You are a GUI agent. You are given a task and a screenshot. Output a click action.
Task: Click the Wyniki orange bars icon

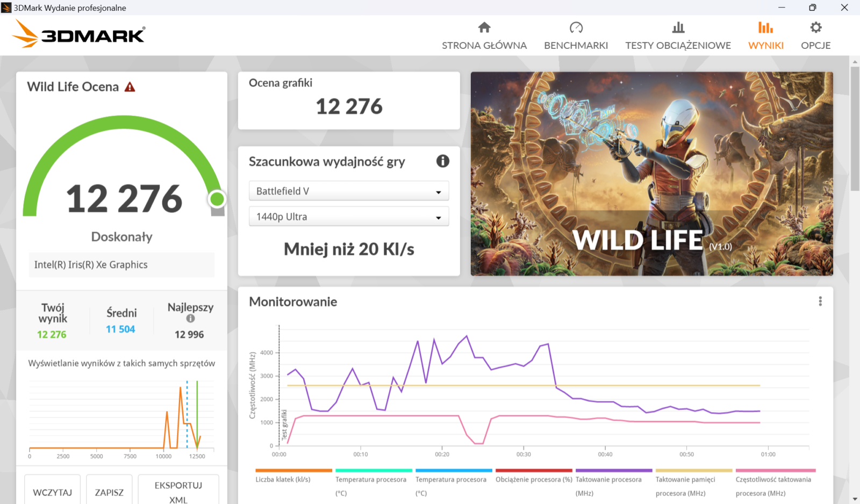(765, 27)
